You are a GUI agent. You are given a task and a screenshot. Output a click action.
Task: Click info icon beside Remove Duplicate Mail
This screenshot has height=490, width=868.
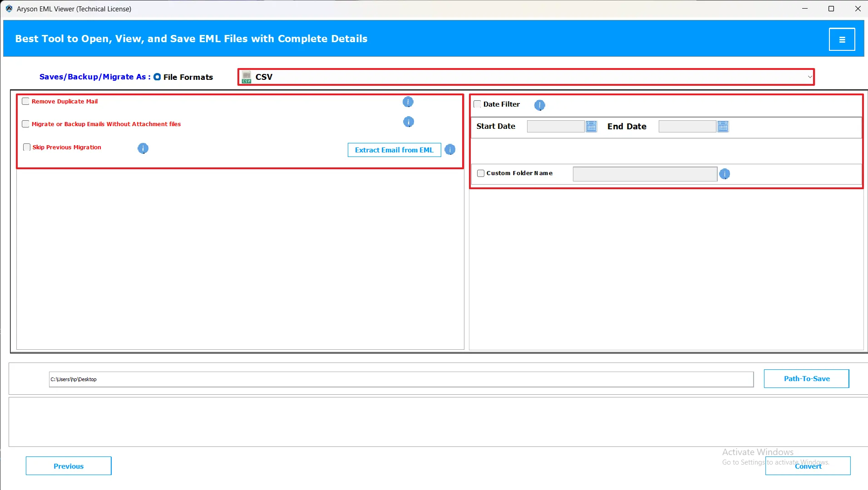point(408,102)
